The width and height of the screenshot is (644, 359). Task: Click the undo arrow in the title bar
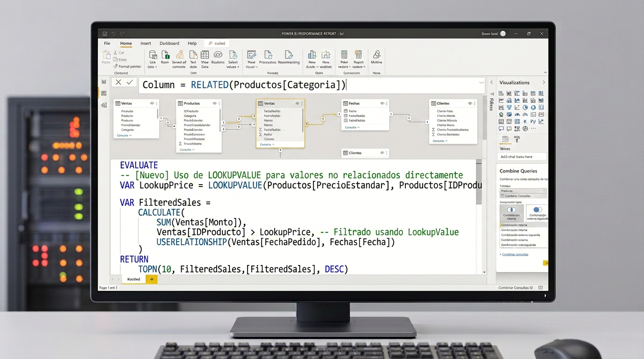tap(113, 34)
